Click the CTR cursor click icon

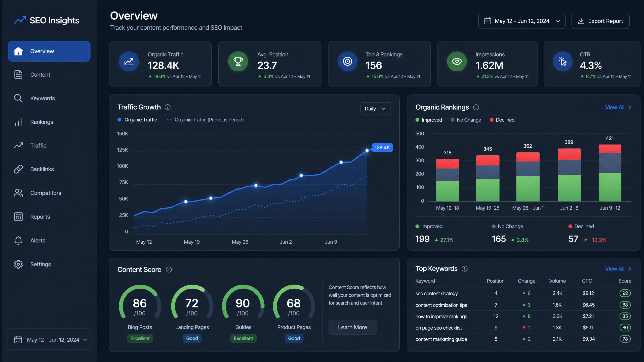[562, 62]
